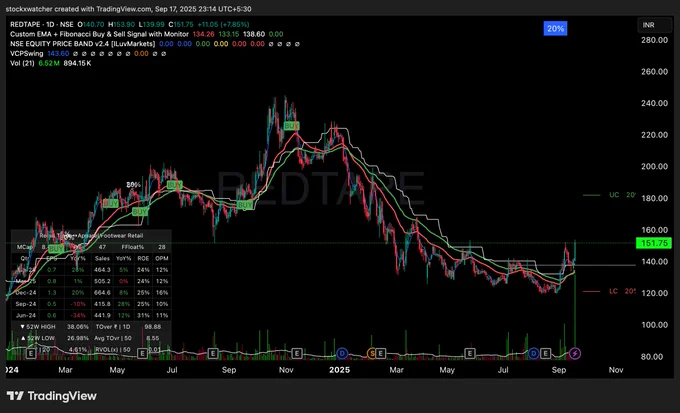The image size is (680, 413).
Task: Click the 138.60 value in the legend
Action: tap(254, 34)
